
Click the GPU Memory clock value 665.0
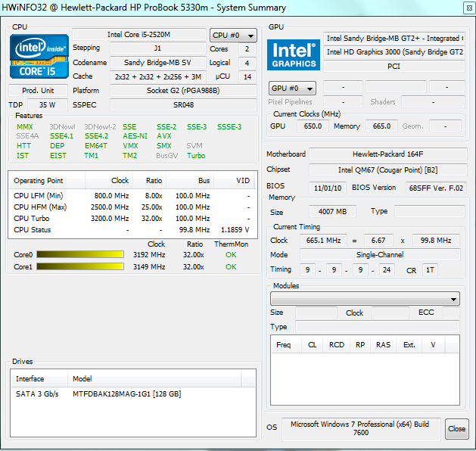pos(381,126)
